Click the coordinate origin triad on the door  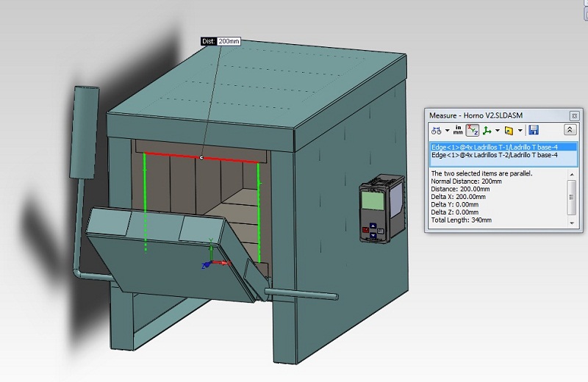pyautogui.click(x=210, y=263)
